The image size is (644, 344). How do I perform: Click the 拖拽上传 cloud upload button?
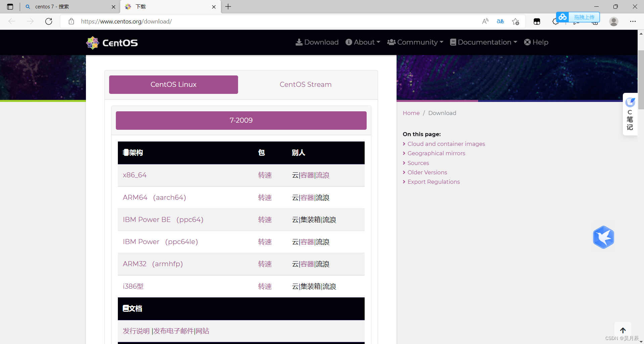(x=578, y=17)
